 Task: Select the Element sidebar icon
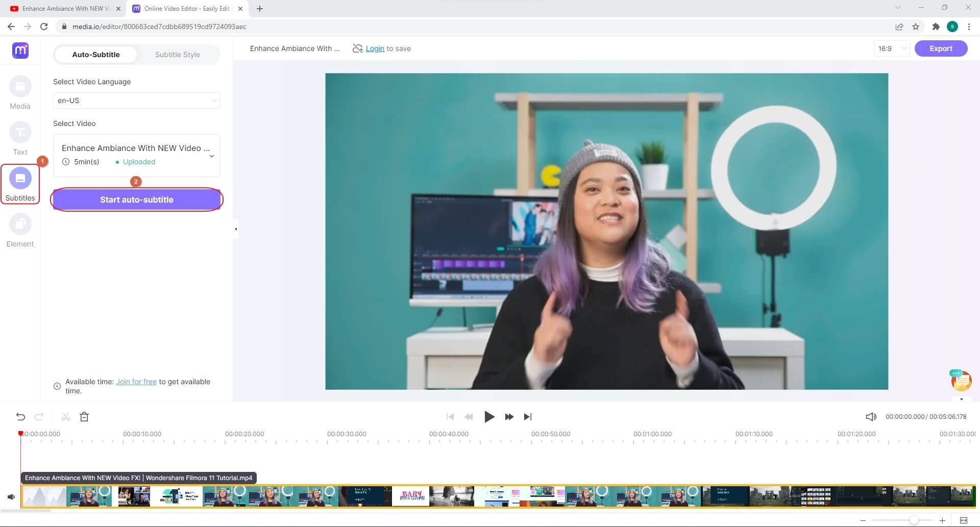click(x=20, y=225)
